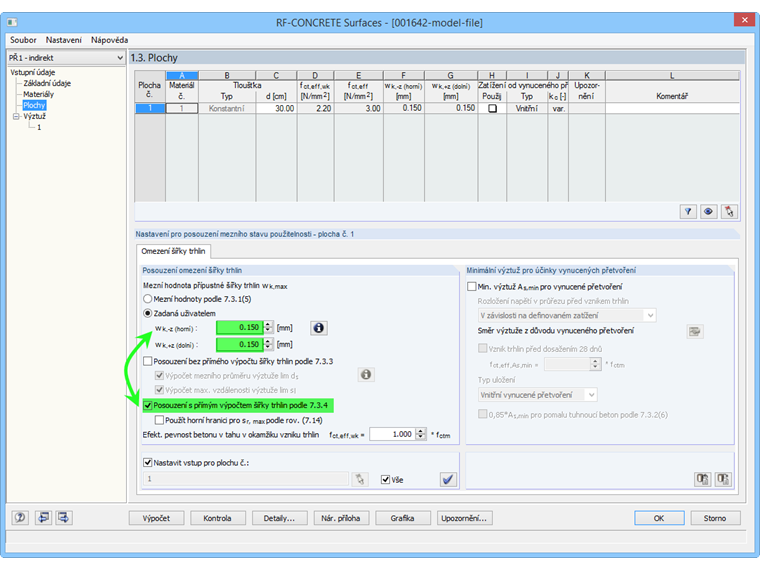This screenshot has height=570, width=760.
Task: Click the wk,+z (dolní) value field
Action: click(x=239, y=344)
